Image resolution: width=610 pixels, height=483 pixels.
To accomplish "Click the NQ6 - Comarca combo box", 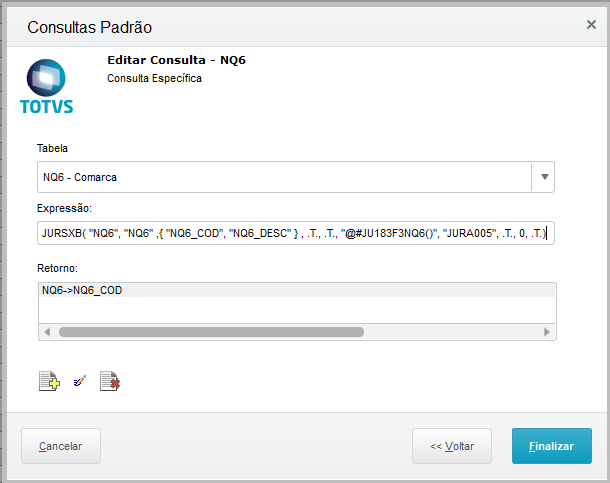I will [284, 177].
